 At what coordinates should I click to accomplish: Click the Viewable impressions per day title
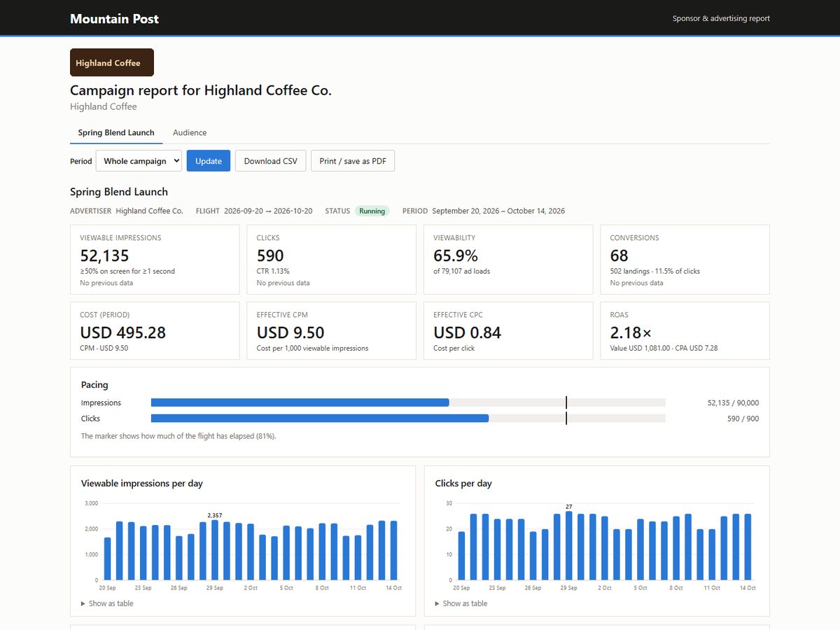pos(142,483)
